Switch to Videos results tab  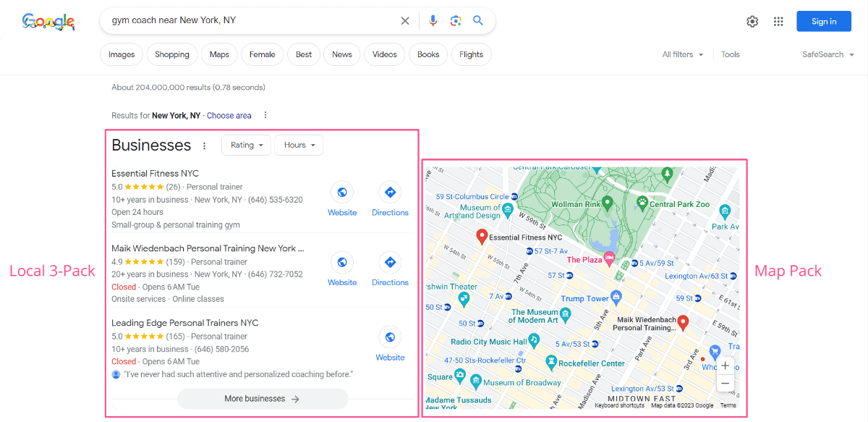coord(385,54)
